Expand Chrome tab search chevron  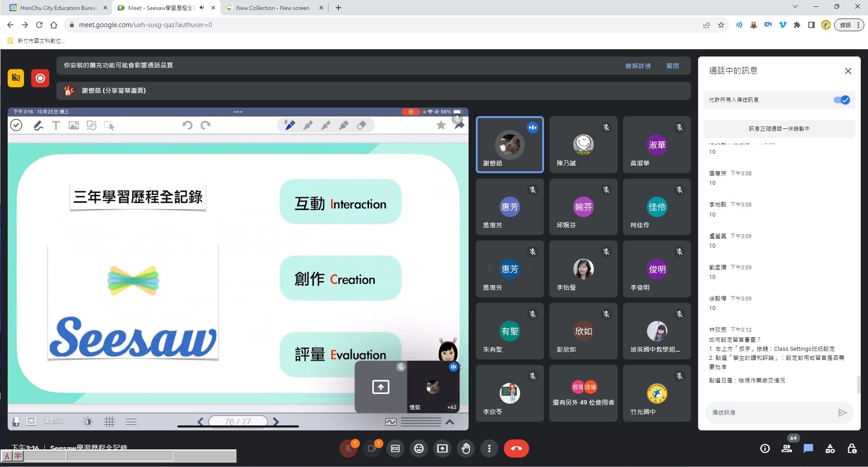pyautogui.click(x=795, y=7)
